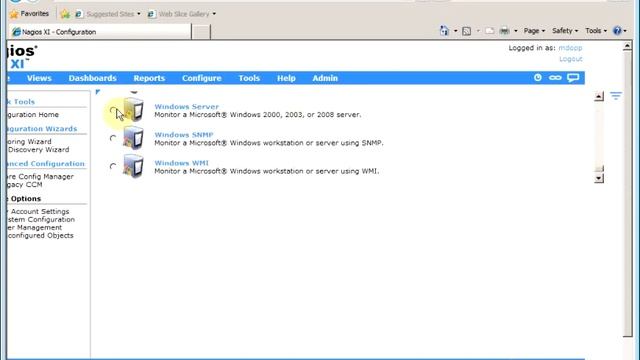Open System Configuration in sidebar
The height and width of the screenshot is (360, 640).
[x=41, y=220]
